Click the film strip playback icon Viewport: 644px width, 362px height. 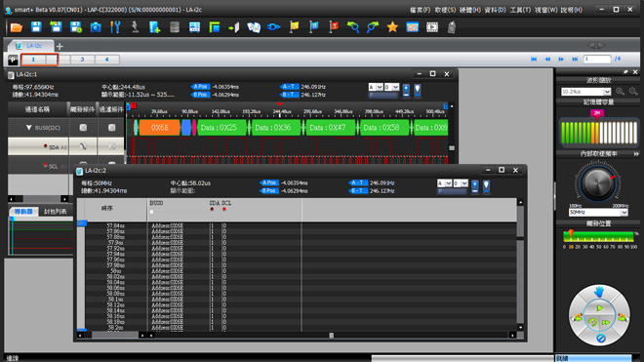432,27
